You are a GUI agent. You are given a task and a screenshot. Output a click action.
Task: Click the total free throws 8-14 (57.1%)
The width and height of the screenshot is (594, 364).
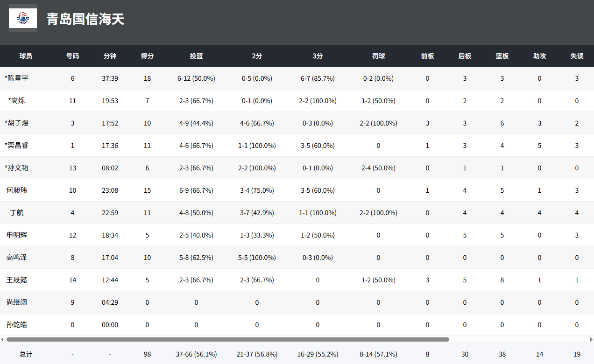tap(378, 354)
